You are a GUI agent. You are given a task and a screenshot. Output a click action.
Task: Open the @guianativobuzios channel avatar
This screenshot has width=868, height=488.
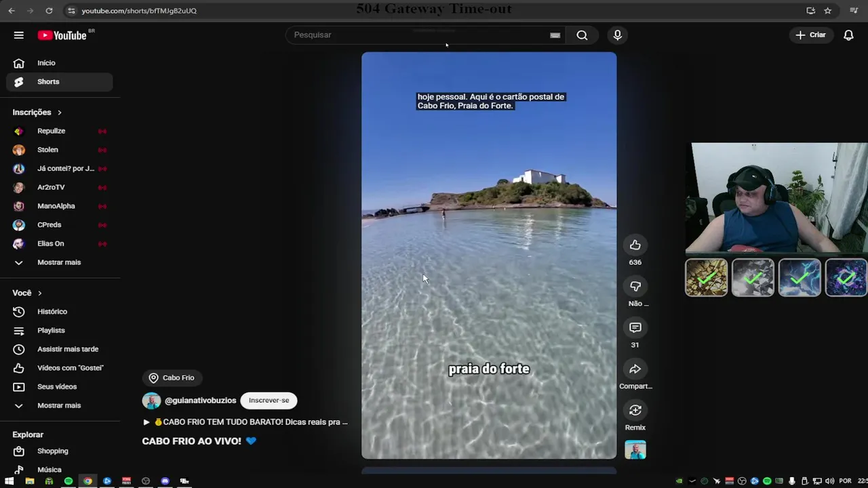(151, 401)
